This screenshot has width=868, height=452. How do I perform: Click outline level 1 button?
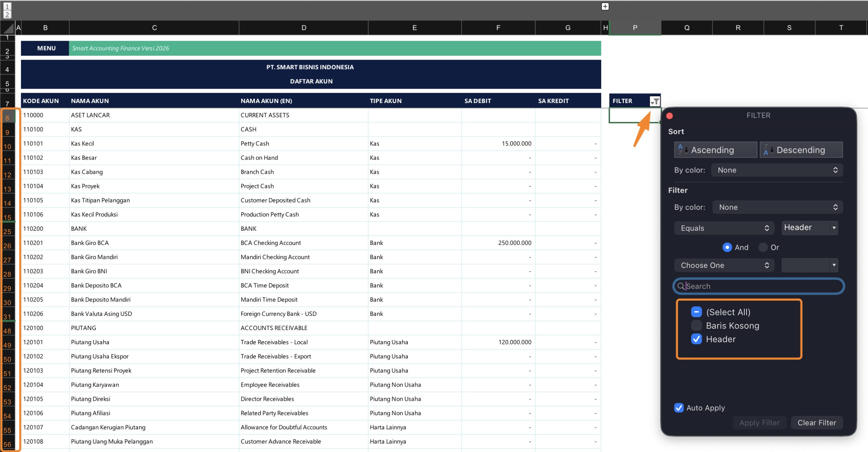tap(7, 6)
